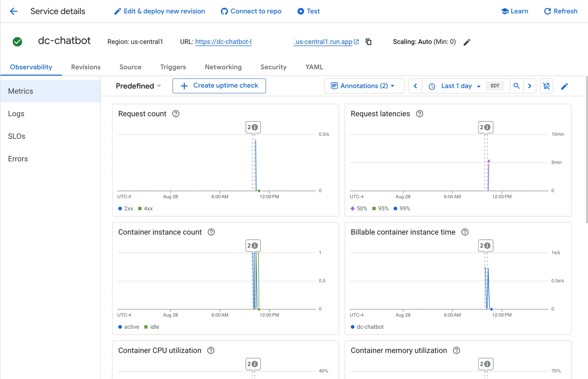Open help icon beside Request count

[176, 114]
